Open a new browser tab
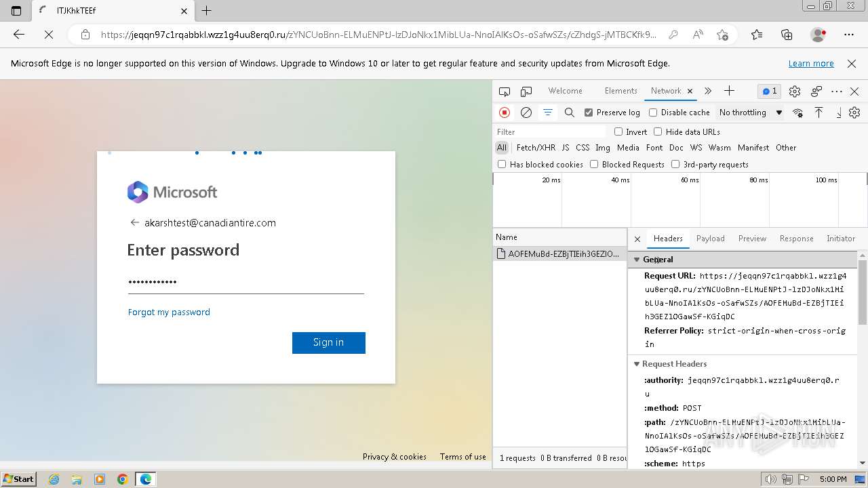Image resolution: width=868 pixels, height=488 pixels. coord(207,11)
